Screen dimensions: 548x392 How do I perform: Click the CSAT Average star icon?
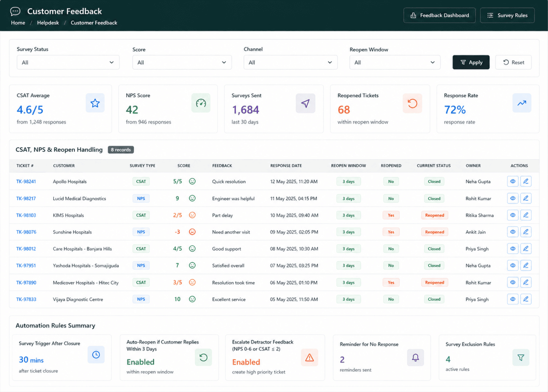pos(95,103)
